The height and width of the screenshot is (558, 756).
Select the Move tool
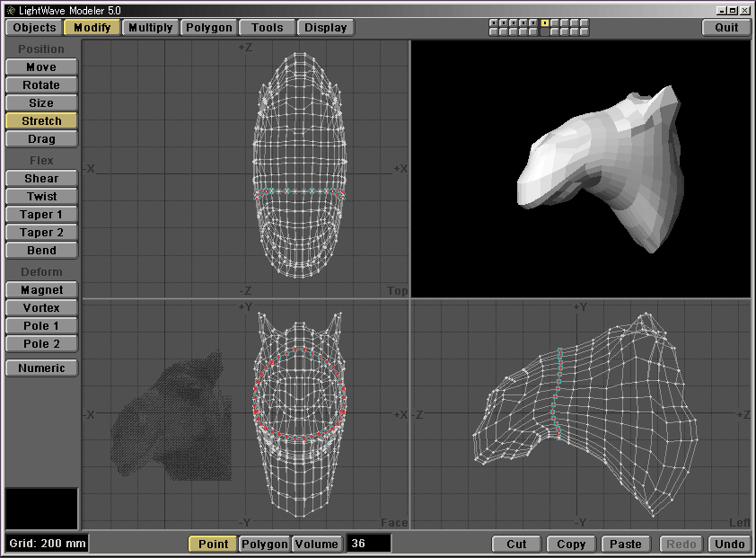click(x=41, y=67)
